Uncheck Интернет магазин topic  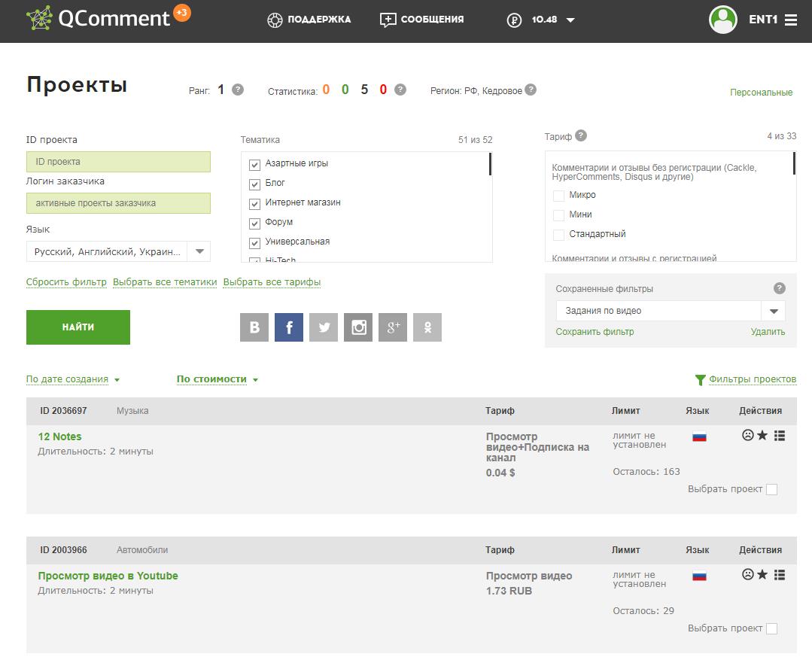pyautogui.click(x=254, y=204)
